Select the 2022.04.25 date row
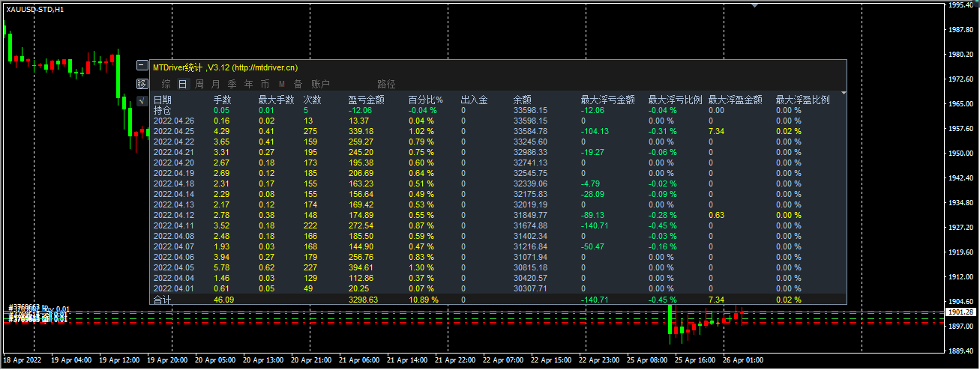The width and height of the screenshot is (980, 370). coord(173,131)
